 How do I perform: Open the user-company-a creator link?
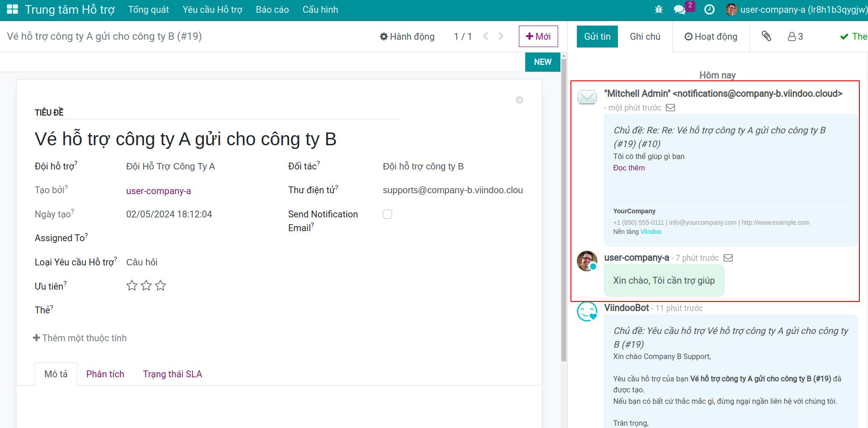tap(158, 191)
